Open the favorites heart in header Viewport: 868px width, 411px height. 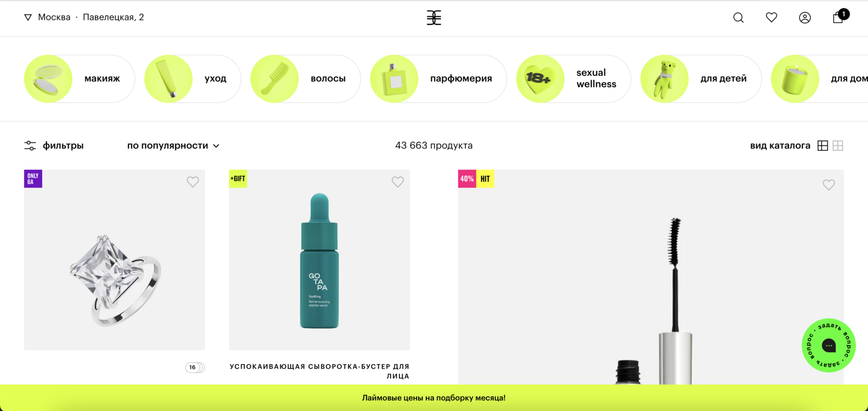click(x=771, y=18)
